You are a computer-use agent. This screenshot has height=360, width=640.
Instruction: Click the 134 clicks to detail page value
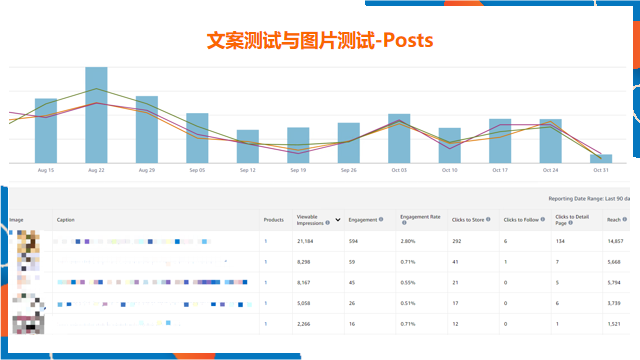point(560,241)
